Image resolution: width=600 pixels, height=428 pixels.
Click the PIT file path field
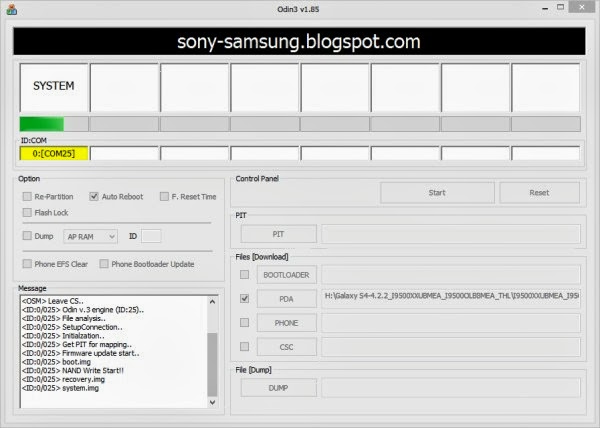451,234
